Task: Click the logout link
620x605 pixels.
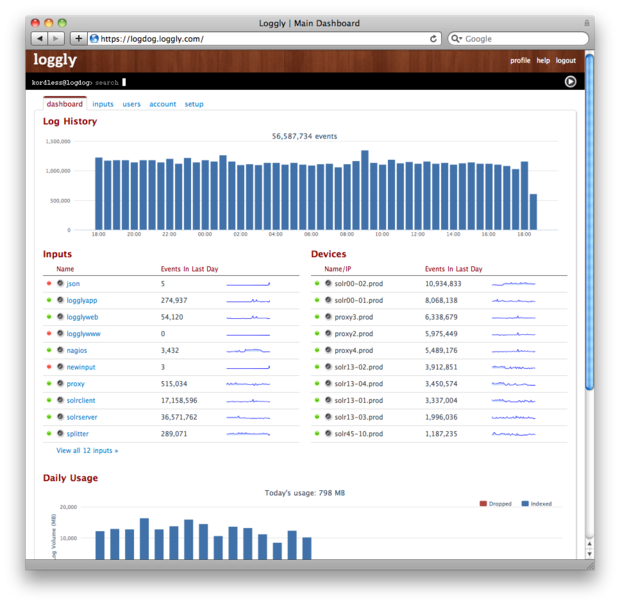Action: 566,61
